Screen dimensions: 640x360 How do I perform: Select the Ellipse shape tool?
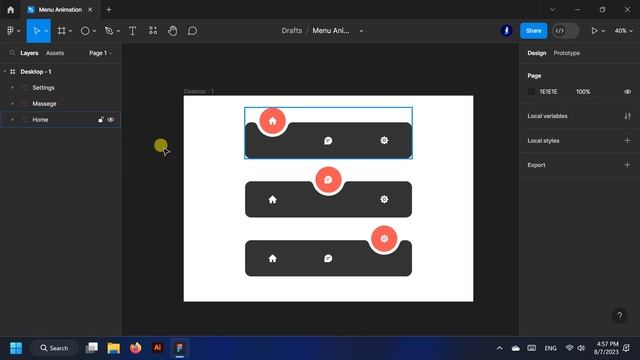(85, 31)
